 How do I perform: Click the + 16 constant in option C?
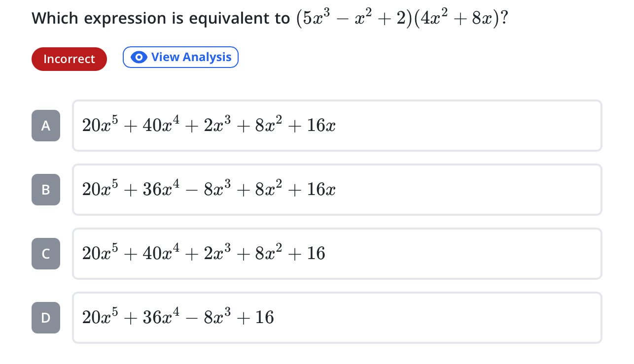310,254
